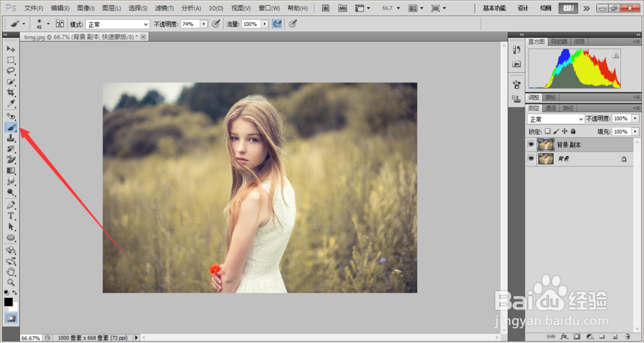Select the History Brush tool
The image size is (644, 343).
[x=11, y=149]
